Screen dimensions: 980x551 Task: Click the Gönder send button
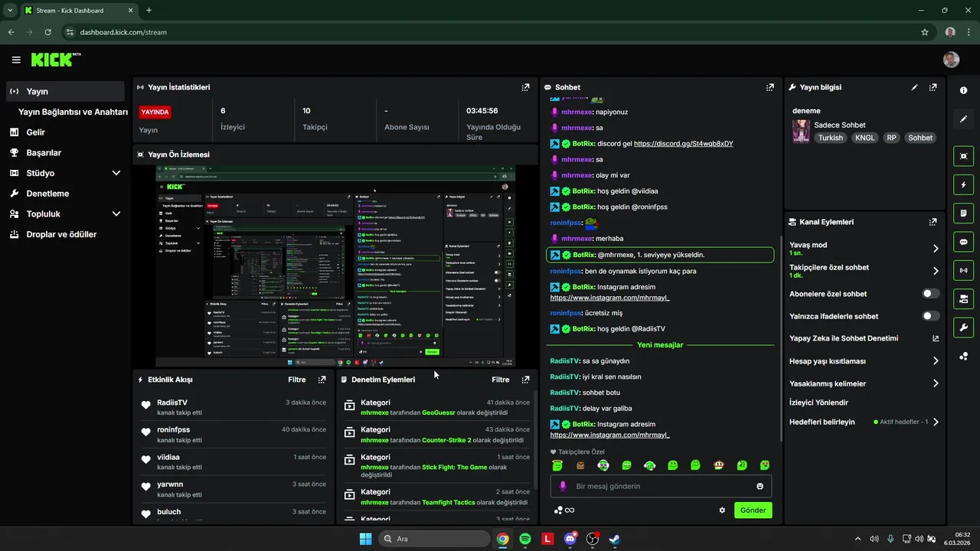753,510
